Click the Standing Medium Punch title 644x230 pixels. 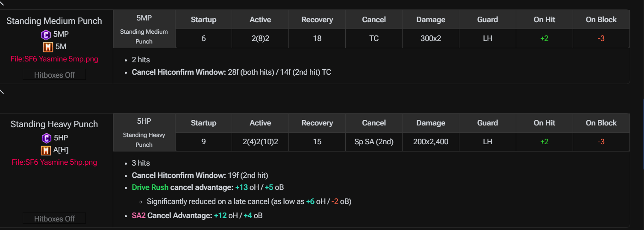[x=54, y=21]
